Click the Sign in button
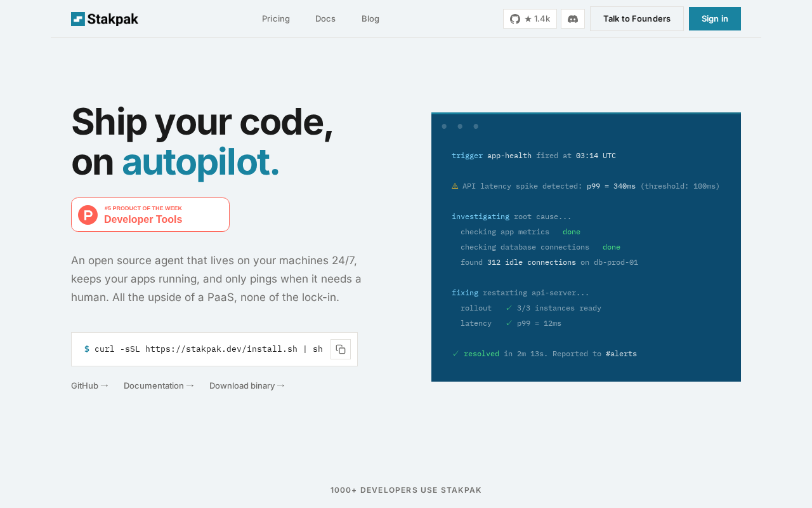This screenshot has width=812, height=508. point(715,19)
